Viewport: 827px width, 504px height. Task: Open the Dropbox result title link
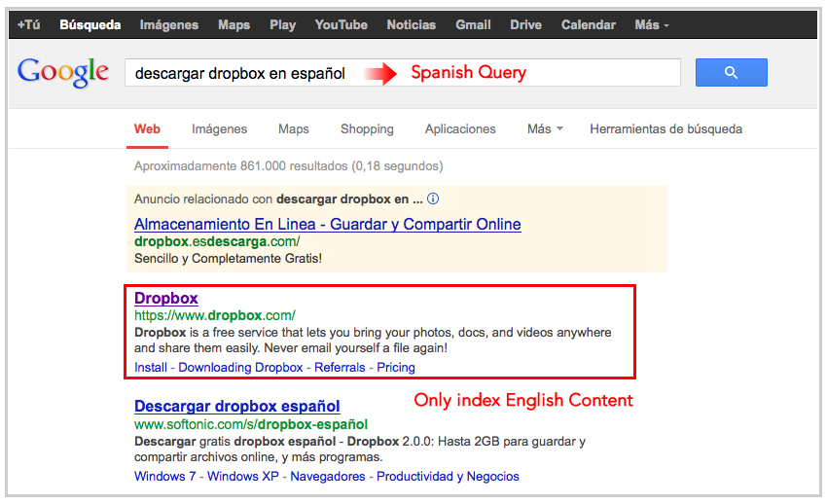(x=166, y=298)
